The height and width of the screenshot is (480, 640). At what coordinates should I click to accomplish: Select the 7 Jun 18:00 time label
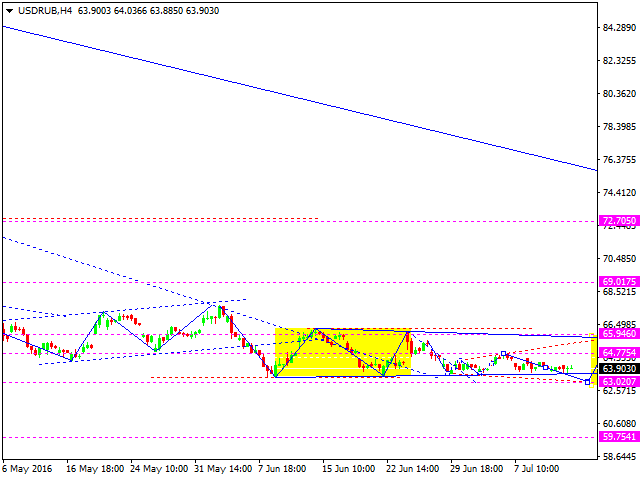(282, 469)
